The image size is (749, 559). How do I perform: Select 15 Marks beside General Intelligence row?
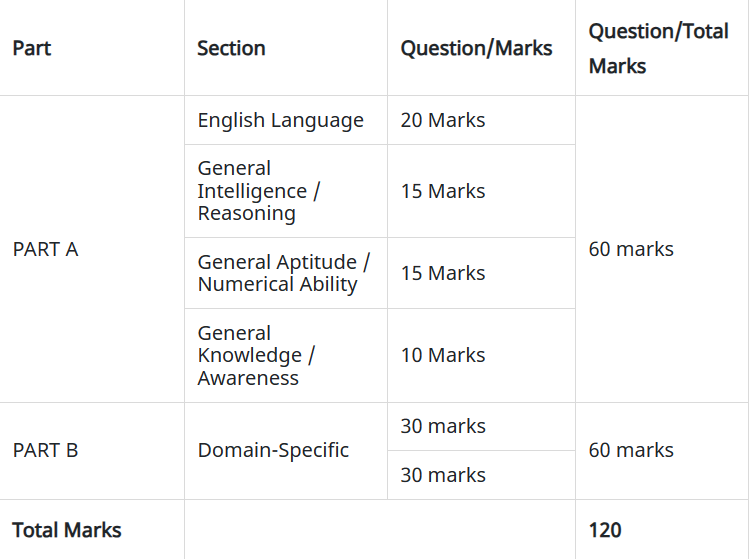pos(443,191)
